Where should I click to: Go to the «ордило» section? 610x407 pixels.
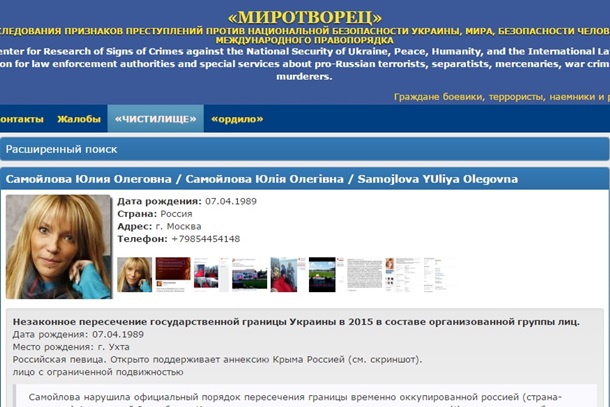coord(237,119)
